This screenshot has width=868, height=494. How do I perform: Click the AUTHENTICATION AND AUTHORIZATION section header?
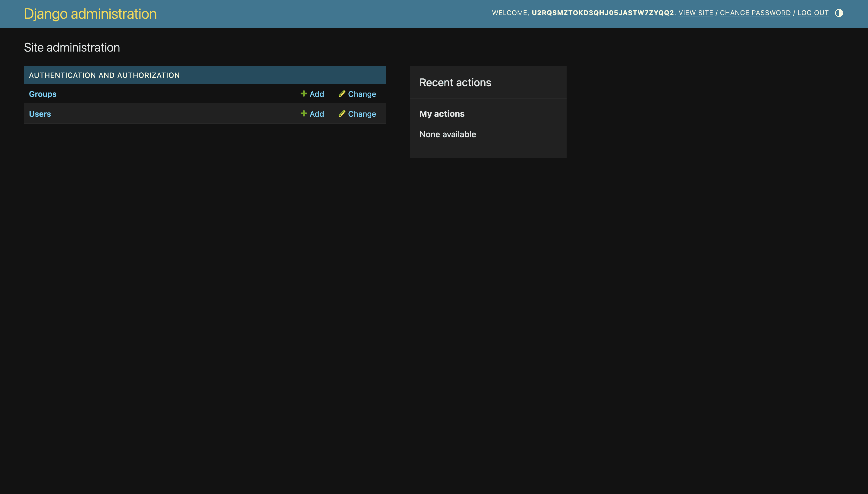tap(104, 75)
